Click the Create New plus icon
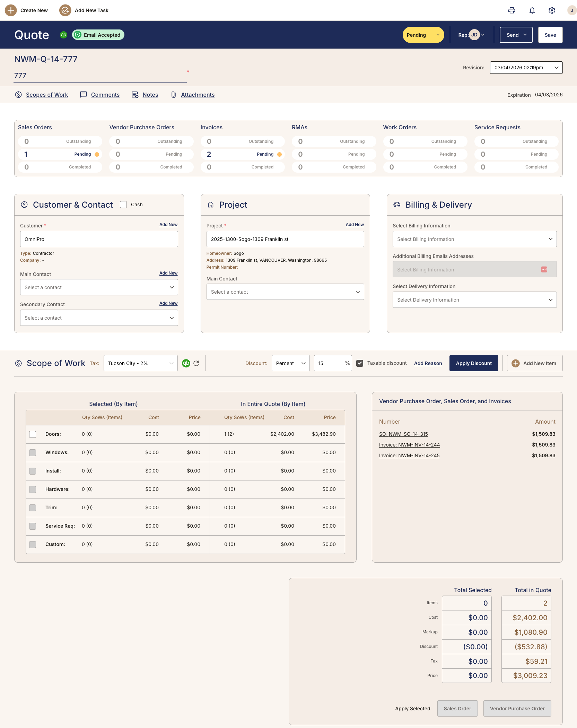The height and width of the screenshot is (728, 577). point(11,10)
